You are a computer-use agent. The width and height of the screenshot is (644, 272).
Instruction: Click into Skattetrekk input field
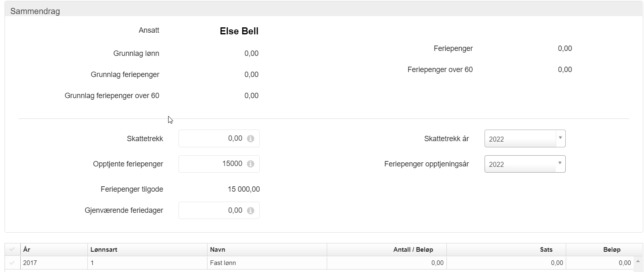212,139
